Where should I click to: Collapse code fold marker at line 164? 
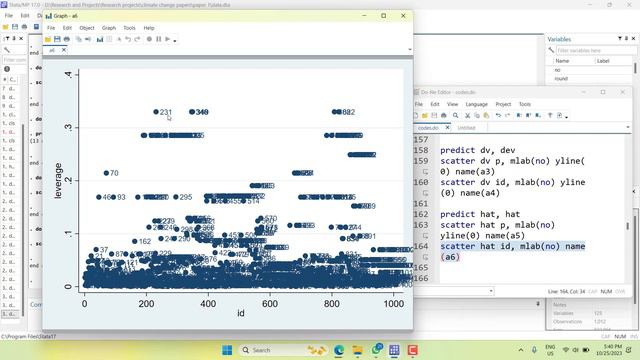425,257
